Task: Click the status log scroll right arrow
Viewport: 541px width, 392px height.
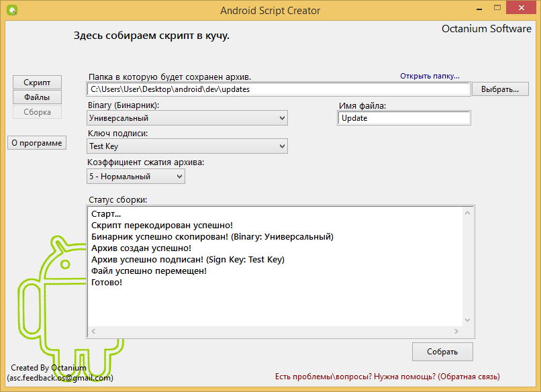Action: pyautogui.click(x=456, y=332)
